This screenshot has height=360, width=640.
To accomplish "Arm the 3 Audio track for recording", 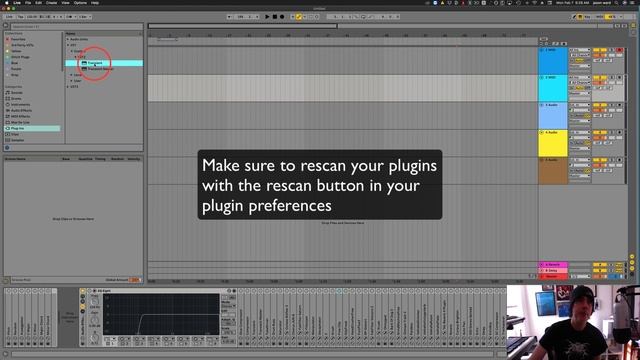I will (619, 105).
